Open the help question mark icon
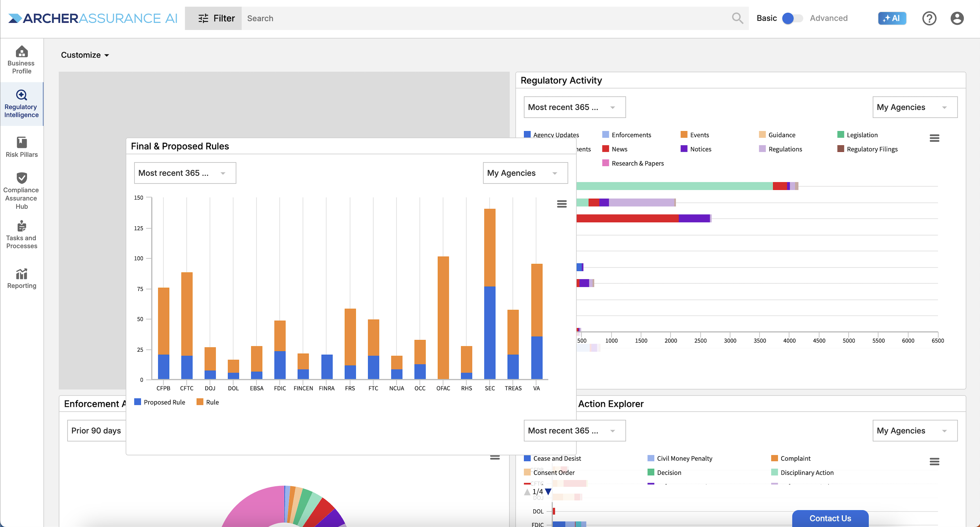980x527 pixels. coord(929,18)
